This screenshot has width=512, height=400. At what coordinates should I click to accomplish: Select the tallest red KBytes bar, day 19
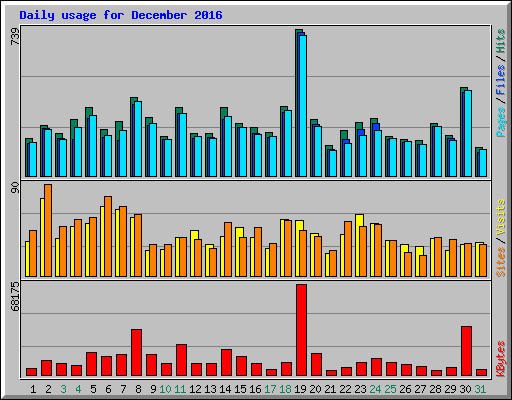point(301,330)
